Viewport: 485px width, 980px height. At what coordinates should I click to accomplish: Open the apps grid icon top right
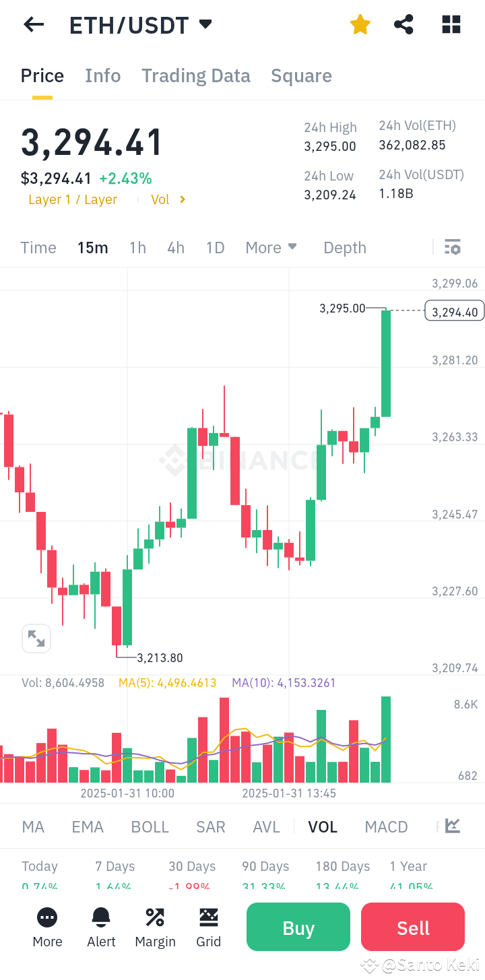450,24
